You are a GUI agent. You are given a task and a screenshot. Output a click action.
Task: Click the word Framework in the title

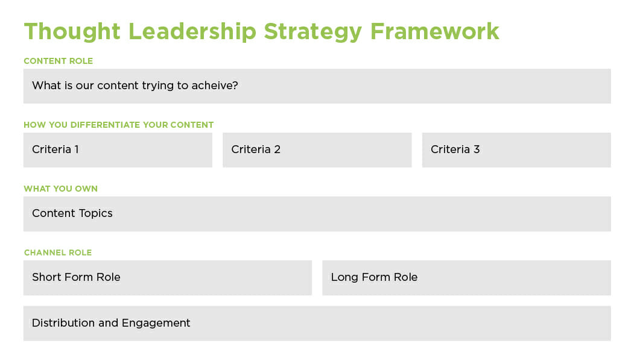point(435,31)
